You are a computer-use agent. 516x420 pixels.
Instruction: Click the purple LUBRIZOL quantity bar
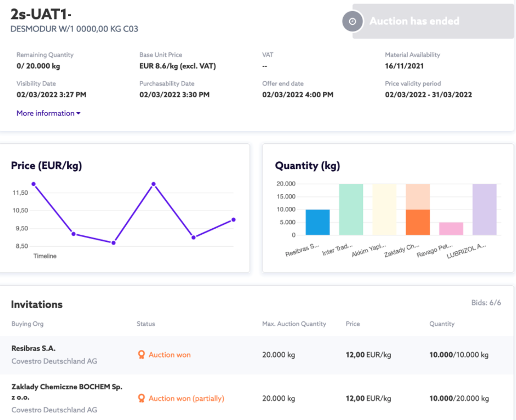(484, 209)
